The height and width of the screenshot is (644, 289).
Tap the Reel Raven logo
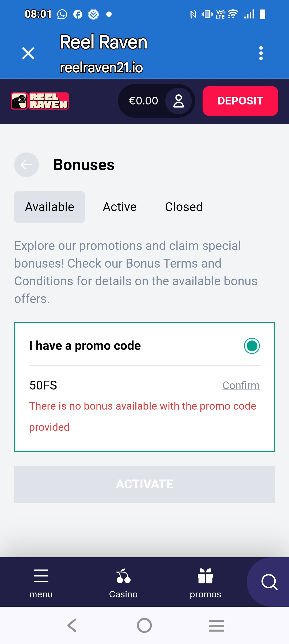tap(40, 101)
